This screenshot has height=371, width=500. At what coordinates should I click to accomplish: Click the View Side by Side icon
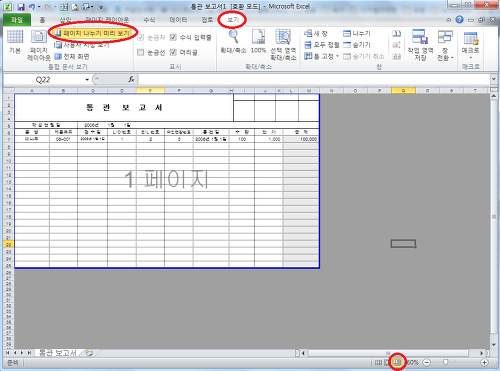[396, 34]
